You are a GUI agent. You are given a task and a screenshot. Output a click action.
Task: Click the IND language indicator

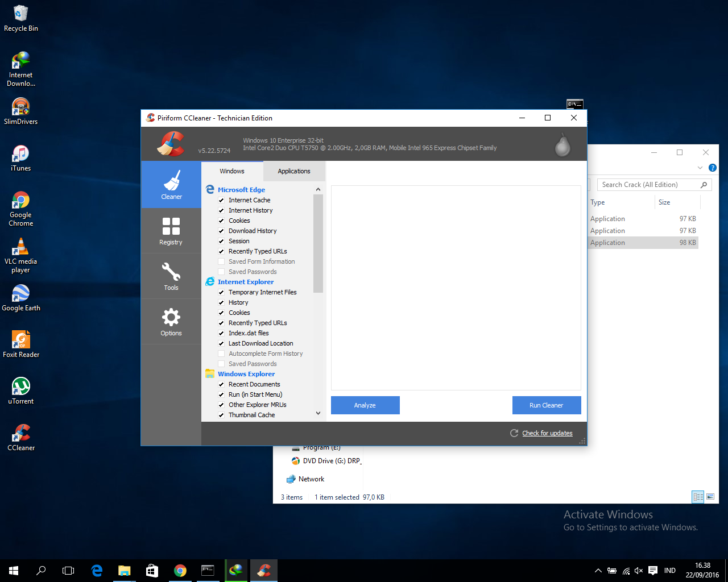tap(670, 571)
